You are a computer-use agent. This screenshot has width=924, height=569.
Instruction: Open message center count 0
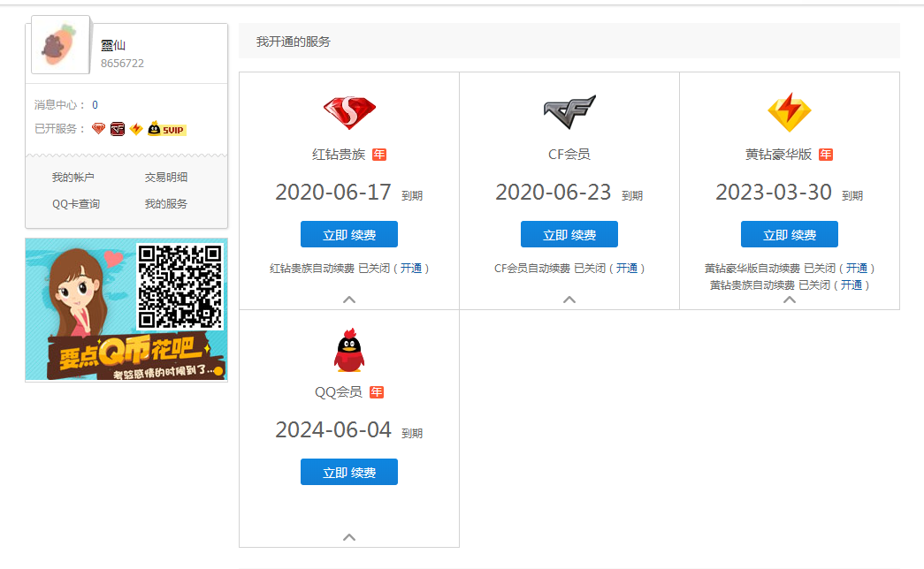tap(95, 105)
